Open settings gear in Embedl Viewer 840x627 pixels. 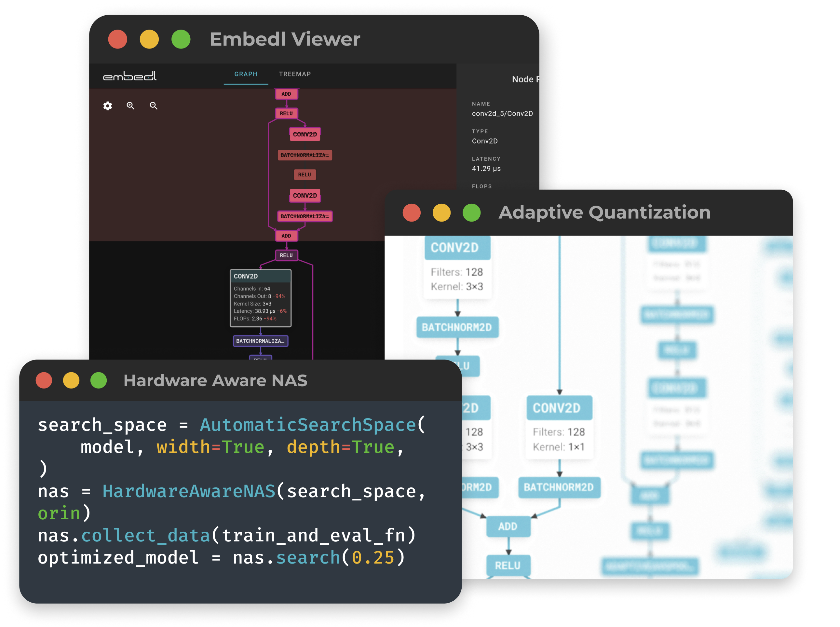pyautogui.click(x=108, y=106)
